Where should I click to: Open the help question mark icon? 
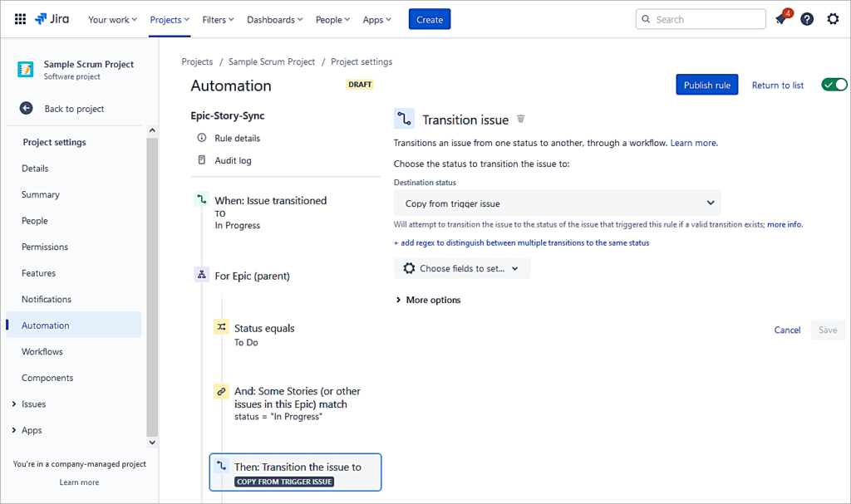tap(807, 19)
